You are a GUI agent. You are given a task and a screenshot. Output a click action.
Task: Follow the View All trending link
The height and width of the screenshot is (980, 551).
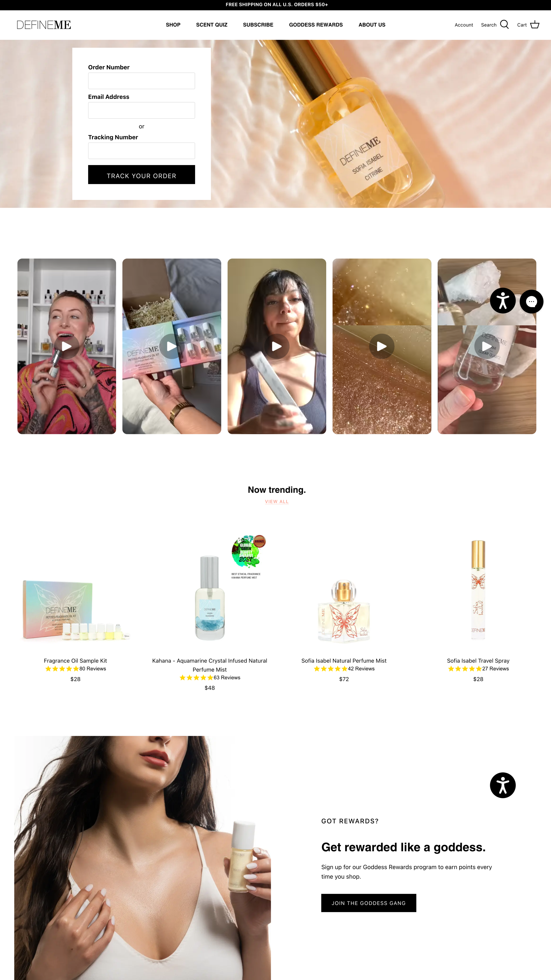point(277,501)
